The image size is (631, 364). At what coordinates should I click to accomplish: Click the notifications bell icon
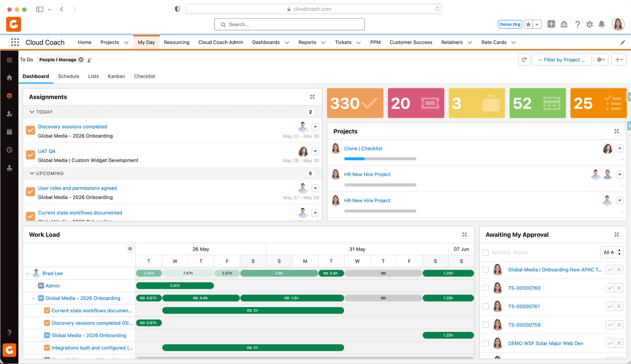coord(602,24)
